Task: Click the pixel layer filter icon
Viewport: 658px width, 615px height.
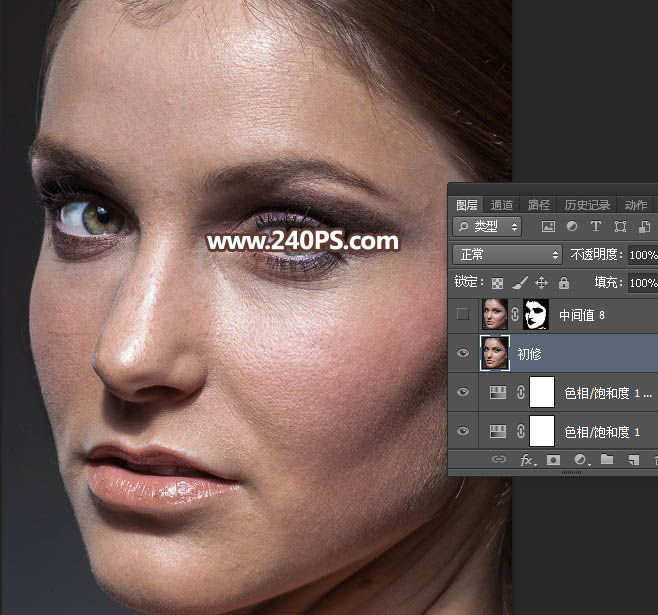Action: coord(548,227)
